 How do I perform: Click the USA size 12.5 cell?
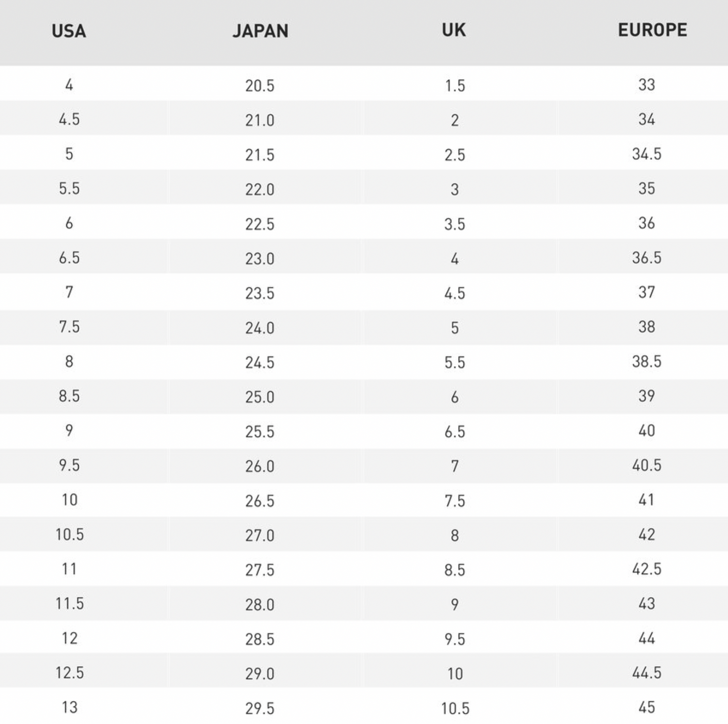[x=69, y=673]
